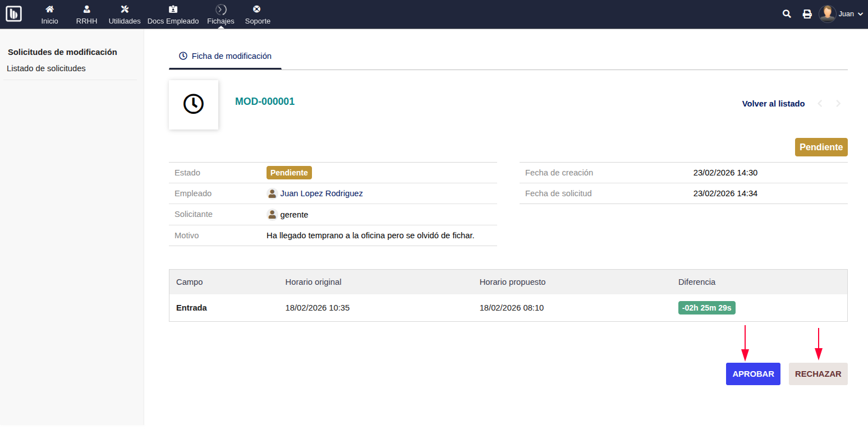Open Soporte lifebuoy icon
Viewport: 868px width, 430px height.
257,10
